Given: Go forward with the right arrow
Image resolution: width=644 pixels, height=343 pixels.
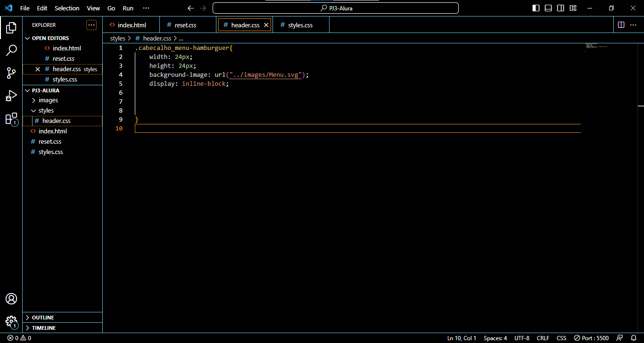Looking at the screenshot, I should [x=203, y=8].
